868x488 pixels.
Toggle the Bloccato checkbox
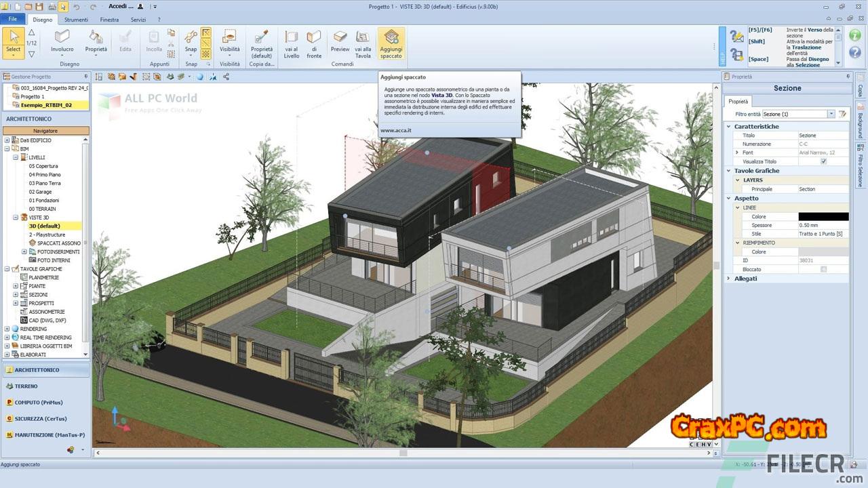click(823, 269)
